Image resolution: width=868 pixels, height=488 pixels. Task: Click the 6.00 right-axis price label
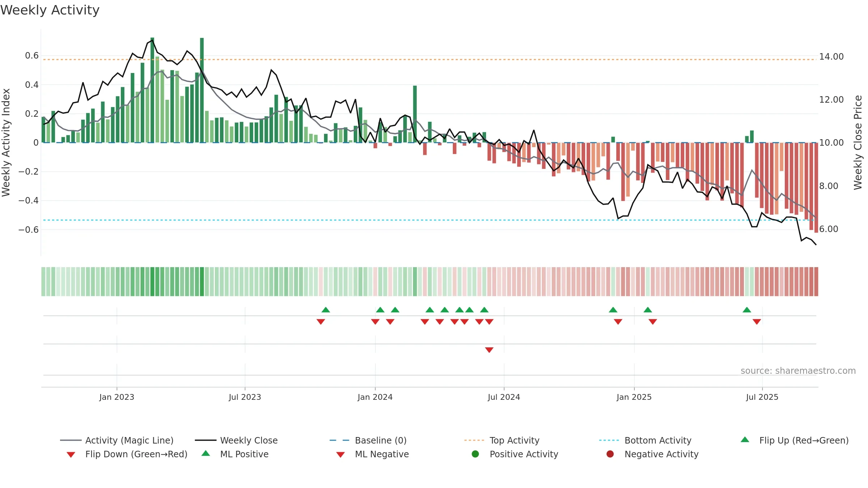point(829,229)
